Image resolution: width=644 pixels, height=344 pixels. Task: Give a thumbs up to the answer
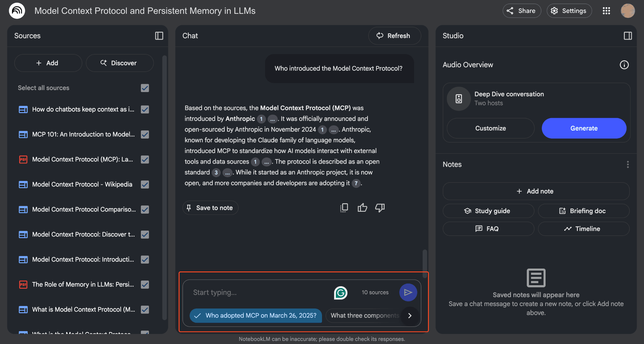click(x=362, y=208)
